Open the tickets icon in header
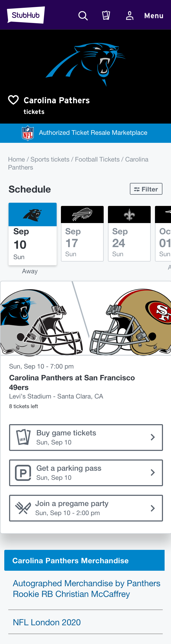Image resolution: width=171 pixels, height=644 pixels. click(x=106, y=15)
